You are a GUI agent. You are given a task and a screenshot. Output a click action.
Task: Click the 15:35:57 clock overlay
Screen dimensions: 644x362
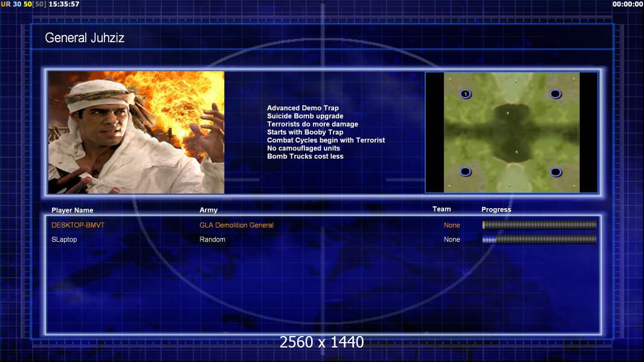[x=64, y=4]
